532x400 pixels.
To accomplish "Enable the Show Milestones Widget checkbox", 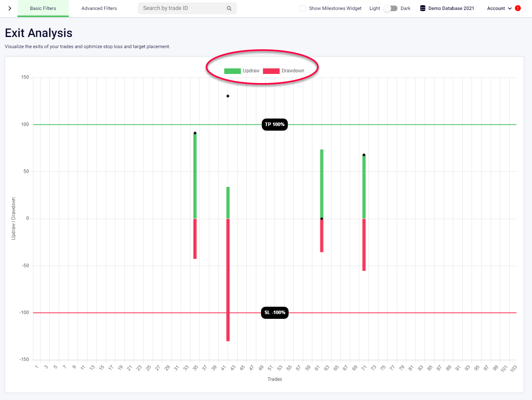I will (x=302, y=8).
